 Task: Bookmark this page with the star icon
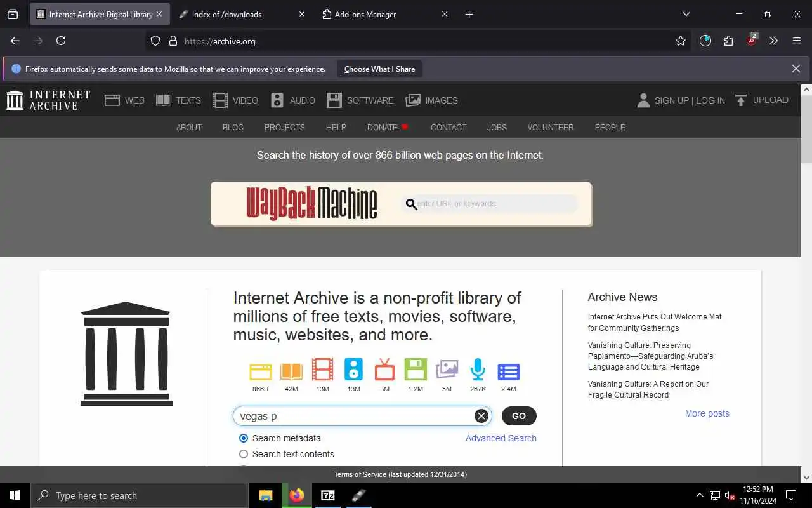(681, 41)
